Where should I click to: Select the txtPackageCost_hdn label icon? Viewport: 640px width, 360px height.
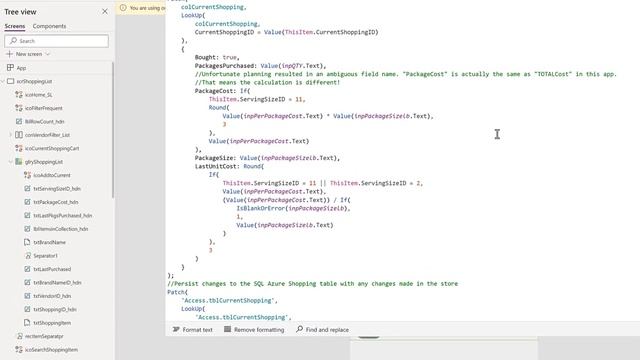point(27,202)
